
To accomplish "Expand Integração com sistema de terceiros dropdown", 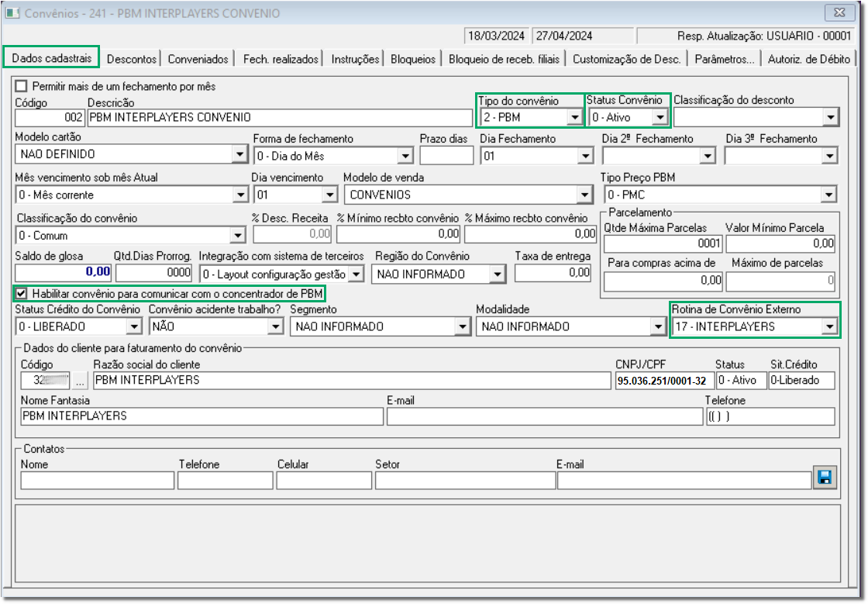I will tap(356, 274).
